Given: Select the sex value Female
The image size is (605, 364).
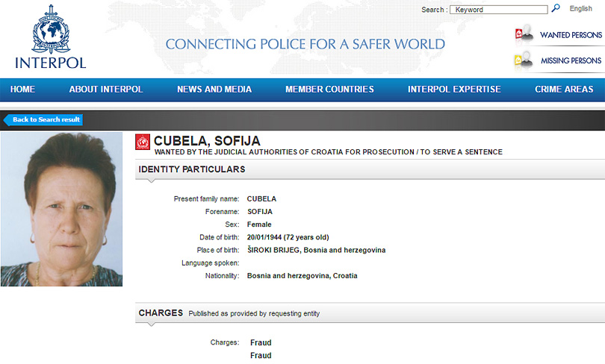Looking at the screenshot, I should (x=259, y=225).
